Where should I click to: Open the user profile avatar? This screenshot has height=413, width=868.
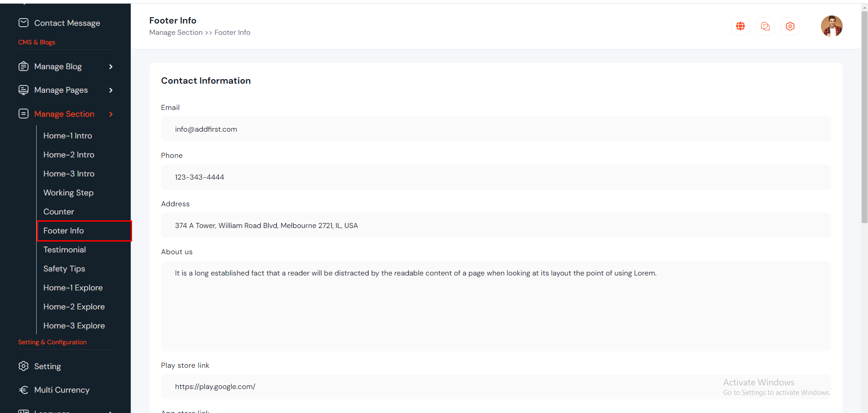point(831,26)
